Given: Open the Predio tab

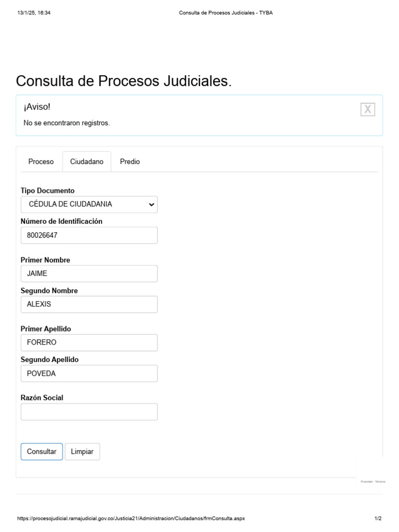Looking at the screenshot, I should point(130,162).
